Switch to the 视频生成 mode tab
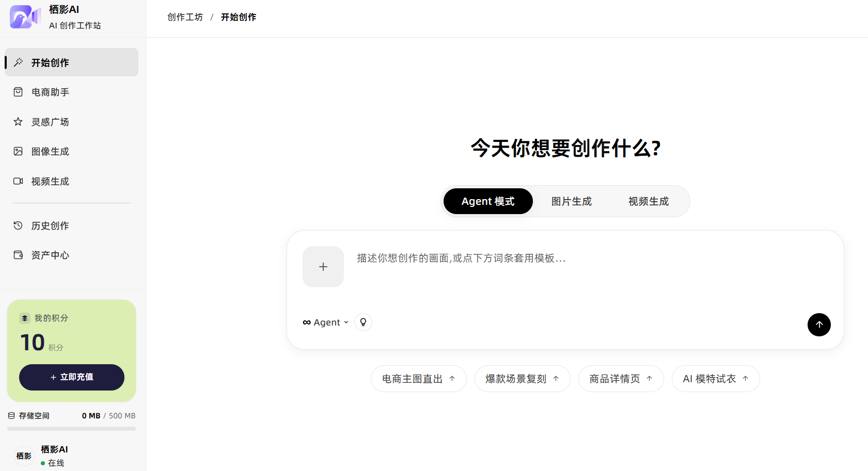Viewport: 868px width, 471px height. (x=649, y=201)
